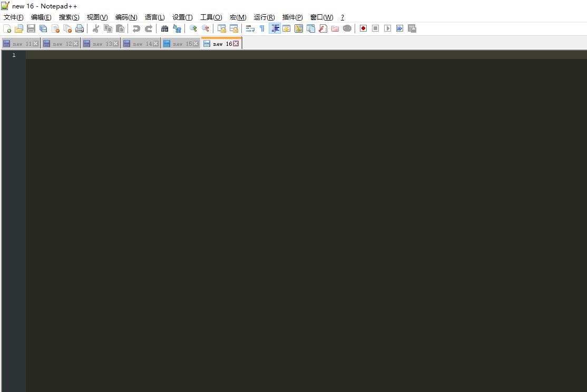
Task: Open the 运行(R) menu
Action: pyautogui.click(x=264, y=17)
